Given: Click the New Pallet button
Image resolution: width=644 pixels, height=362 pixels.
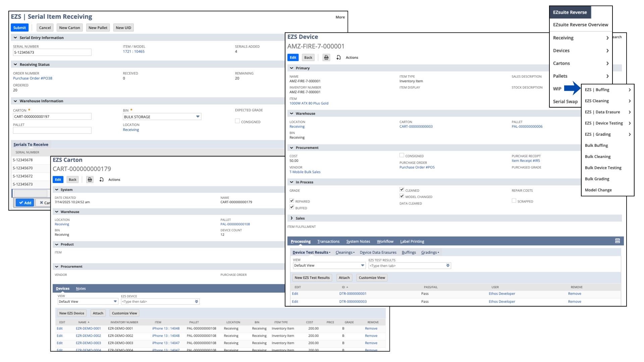Looking at the screenshot, I should (98, 28).
